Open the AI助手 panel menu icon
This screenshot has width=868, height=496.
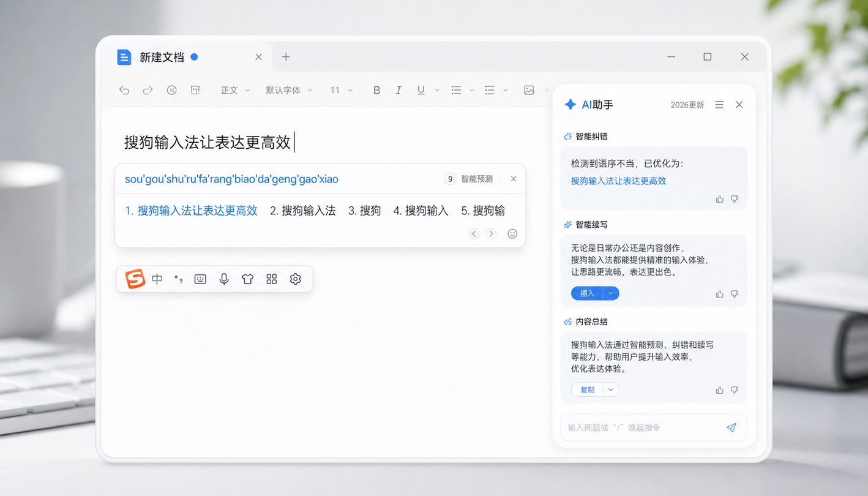click(x=719, y=105)
